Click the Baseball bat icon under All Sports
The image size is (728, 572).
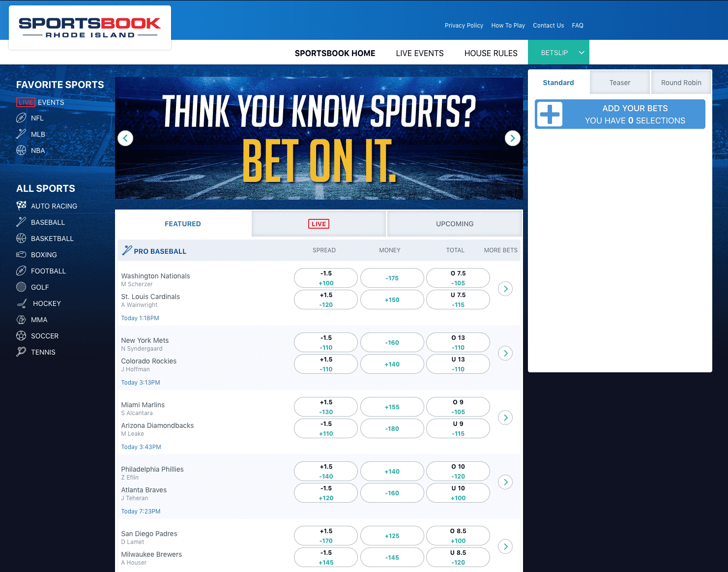click(x=21, y=222)
